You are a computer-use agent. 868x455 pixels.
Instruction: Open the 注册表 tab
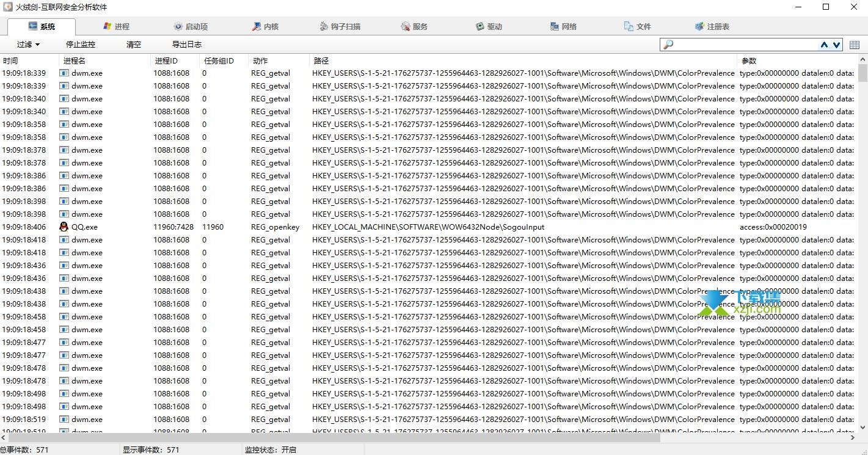(x=712, y=26)
